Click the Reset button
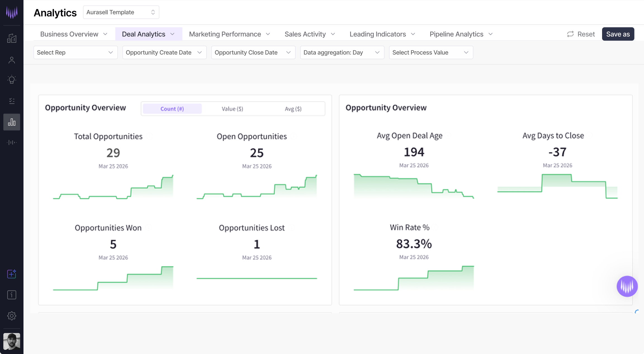The image size is (644, 354). [x=581, y=34]
